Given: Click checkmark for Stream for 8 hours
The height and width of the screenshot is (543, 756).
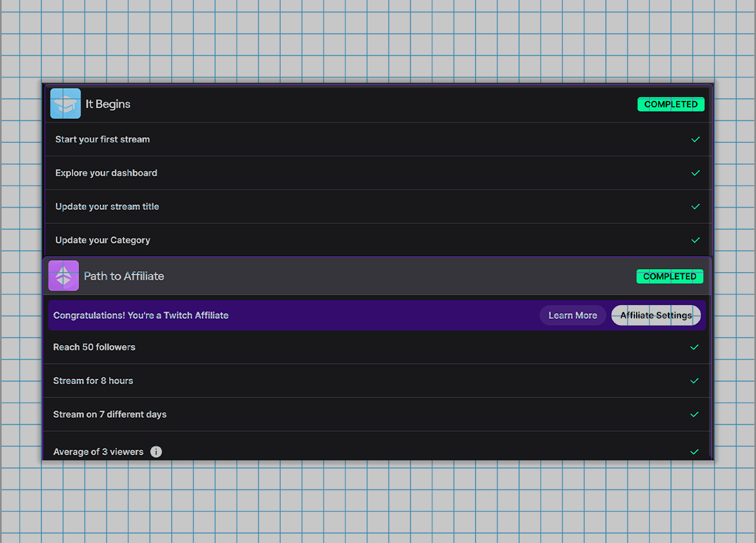Looking at the screenshot, I should coord(695,381).
